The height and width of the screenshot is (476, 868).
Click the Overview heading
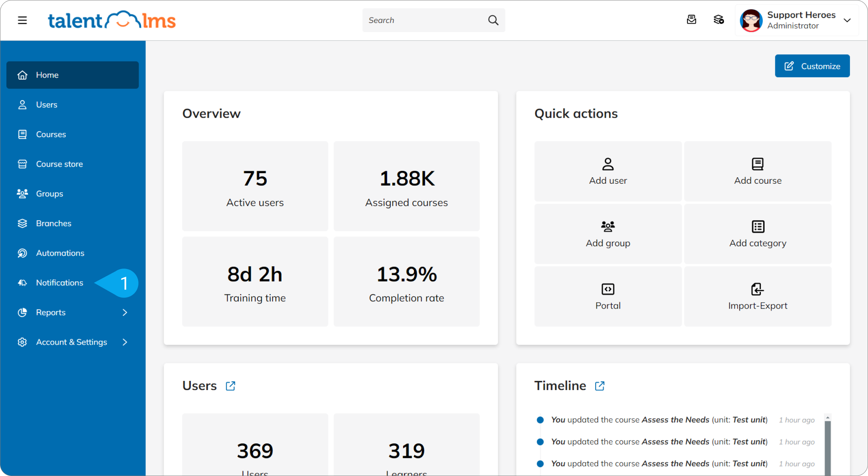point(211,114)
